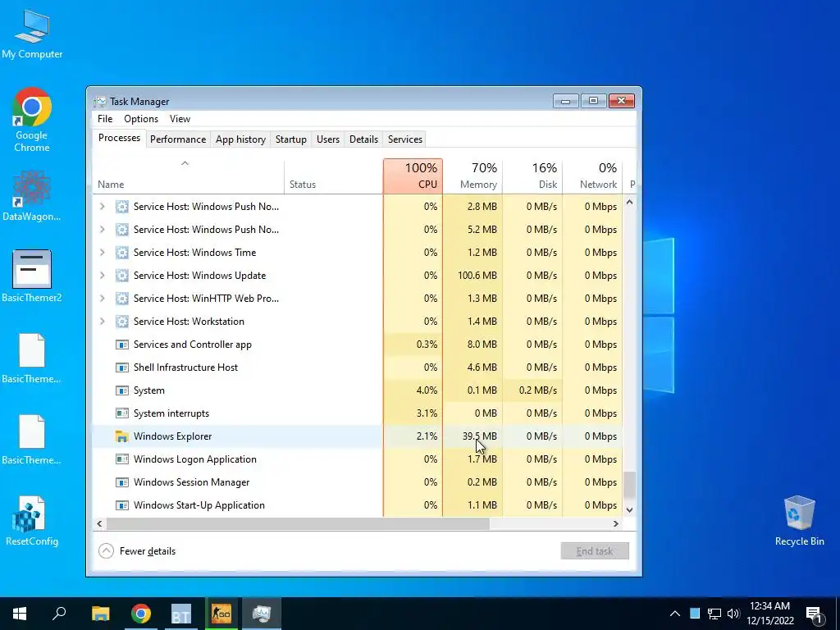Expand Service Host: Workstation
The image size is (840, 630).
(x=103, y=322)
